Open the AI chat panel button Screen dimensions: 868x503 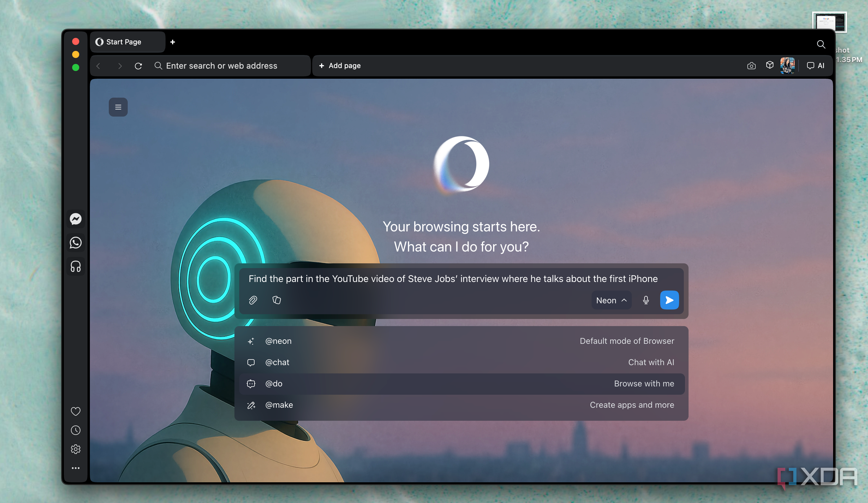coord(816,65)
